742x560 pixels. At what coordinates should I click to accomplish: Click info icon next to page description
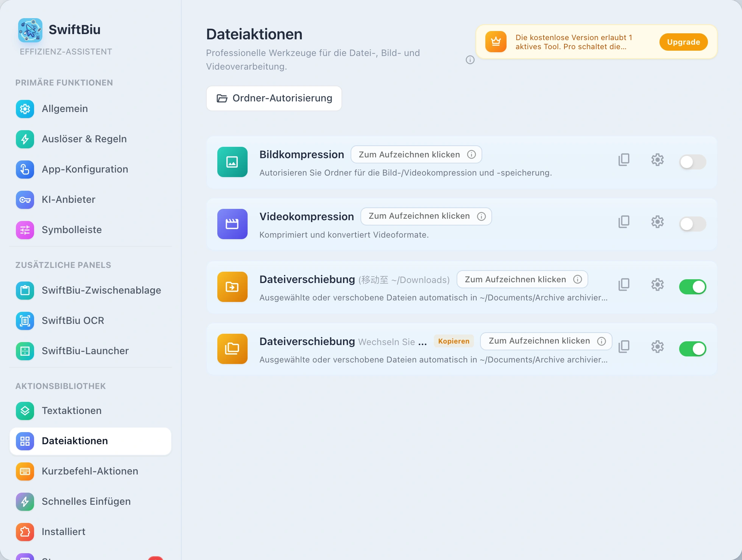[470, 60]
